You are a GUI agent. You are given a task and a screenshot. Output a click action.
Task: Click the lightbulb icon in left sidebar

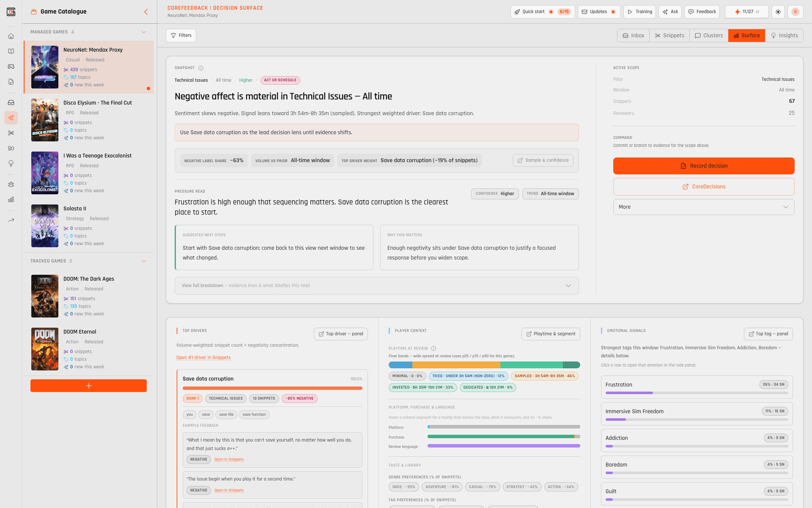11,163
